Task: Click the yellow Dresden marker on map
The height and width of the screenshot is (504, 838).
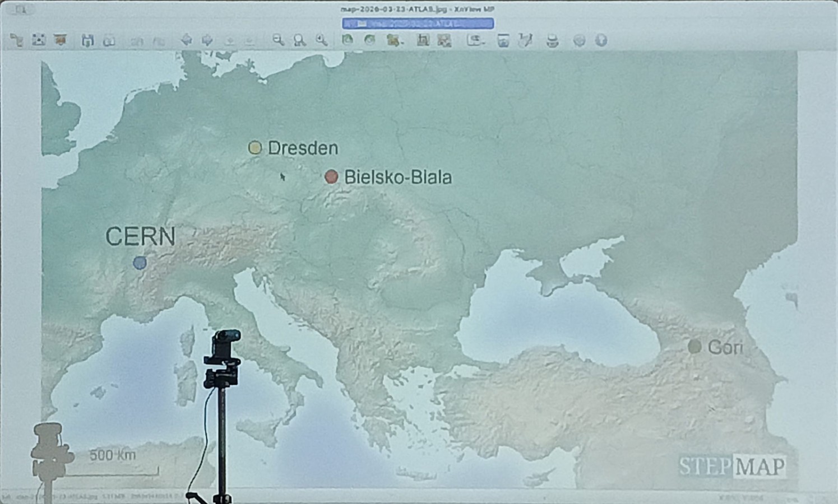Action: tap(254, 147)
